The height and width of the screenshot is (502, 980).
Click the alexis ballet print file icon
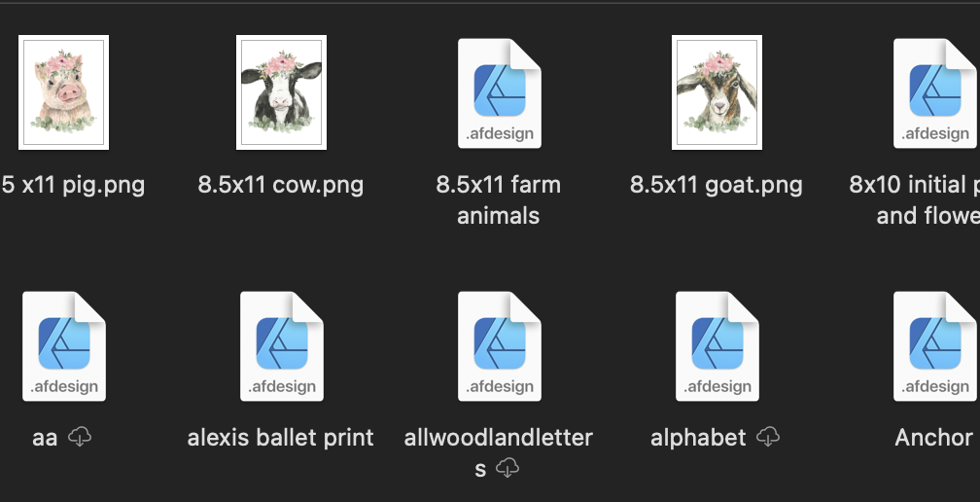pos(282,345)
